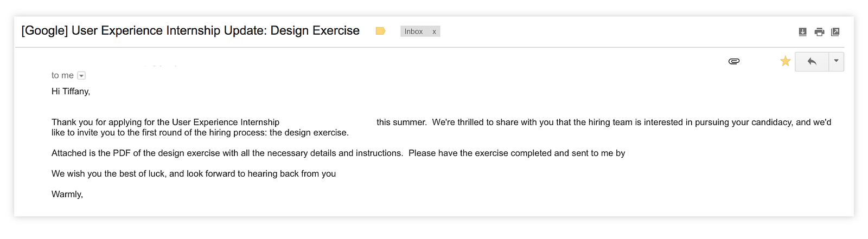Click the "We wish you the best" line
Screen dimensions: 868x239
click(193, 173)
